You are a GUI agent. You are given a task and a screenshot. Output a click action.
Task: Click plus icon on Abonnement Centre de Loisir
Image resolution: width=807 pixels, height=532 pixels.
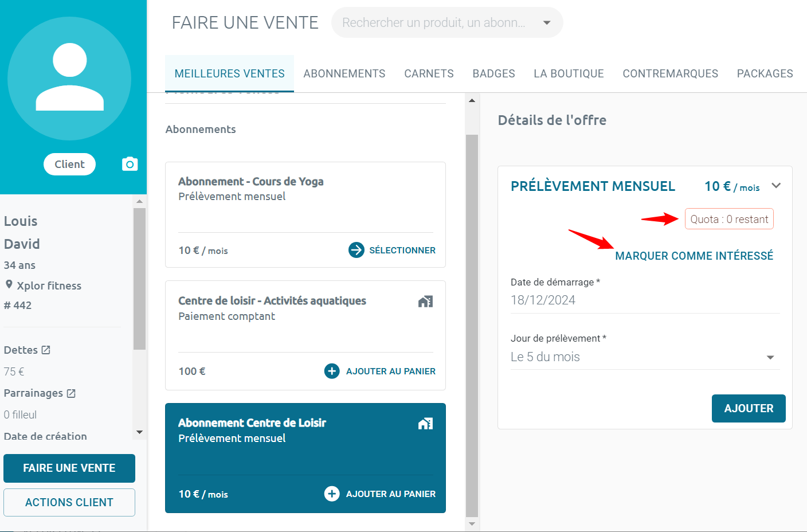coord(332,494)
